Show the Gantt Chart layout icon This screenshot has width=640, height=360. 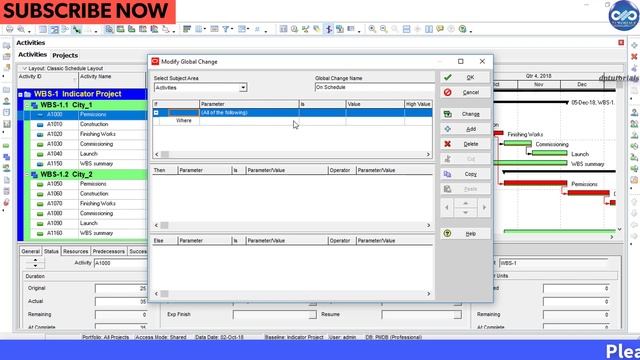tap(54, 29)
